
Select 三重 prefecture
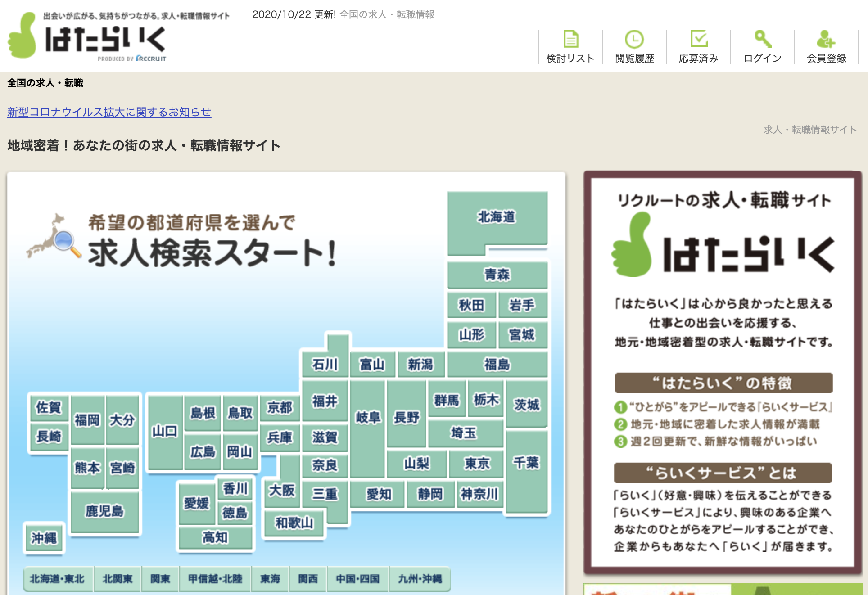click(325, 494)
